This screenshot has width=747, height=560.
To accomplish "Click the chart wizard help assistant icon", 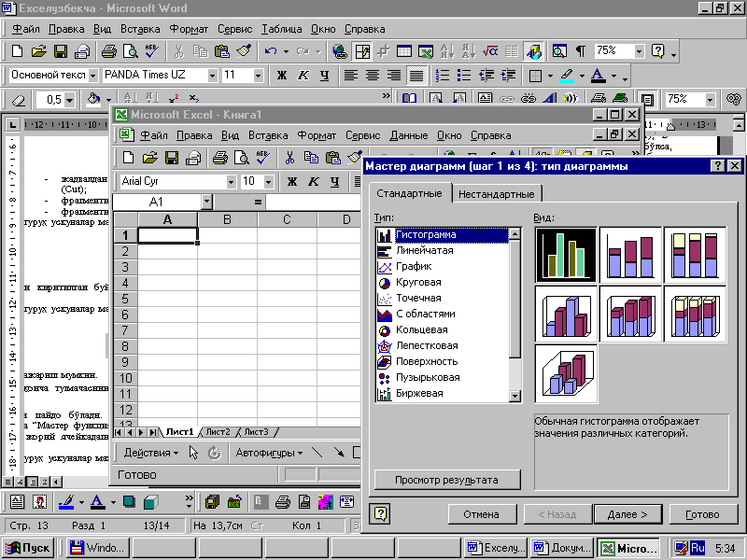I will click(x=381, y=514).
